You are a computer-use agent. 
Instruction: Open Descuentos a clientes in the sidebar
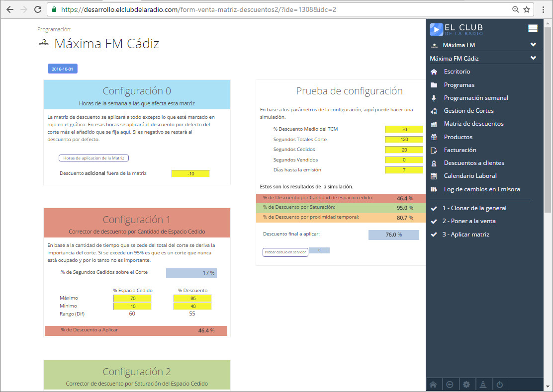[474, 163]
